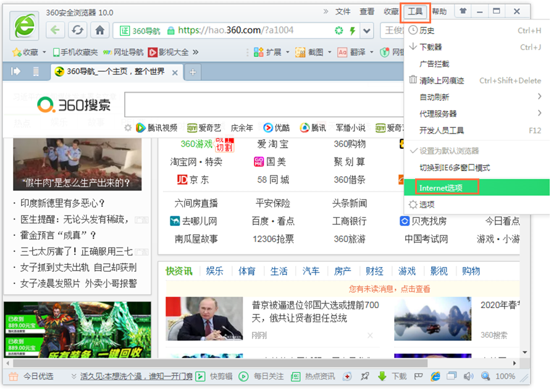Show more bookmarks with the » chevron
Viewport: 559px width, 392px height.
[x=195, y=52]
